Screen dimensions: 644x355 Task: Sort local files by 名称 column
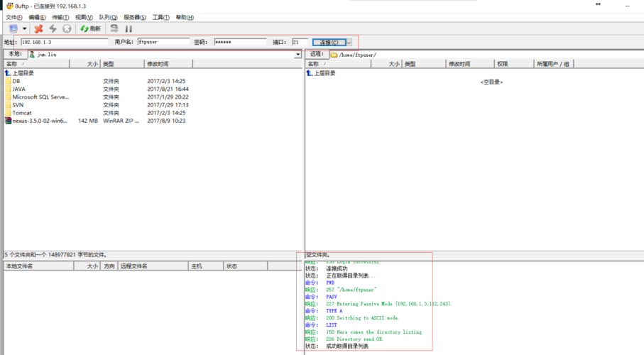[36, 64]
